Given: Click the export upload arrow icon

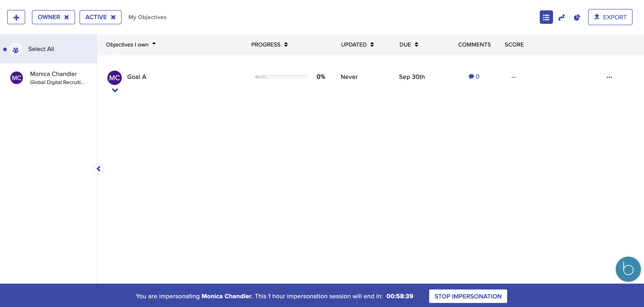Looking at the screenshot, I should pos(597,17).
